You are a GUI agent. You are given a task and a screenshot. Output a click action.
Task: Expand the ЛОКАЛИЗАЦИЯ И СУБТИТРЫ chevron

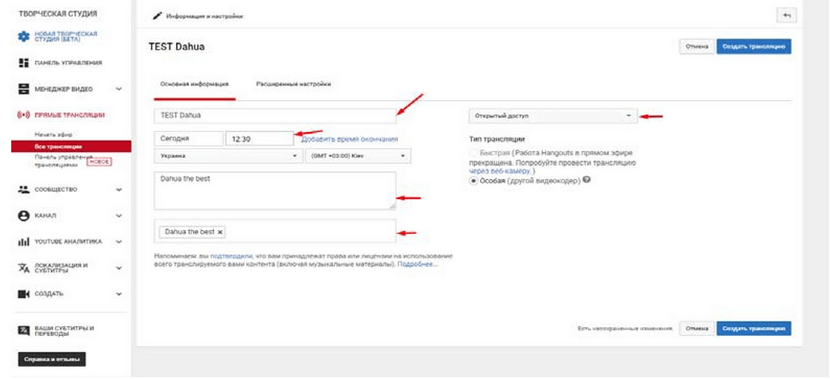[119, 268]
